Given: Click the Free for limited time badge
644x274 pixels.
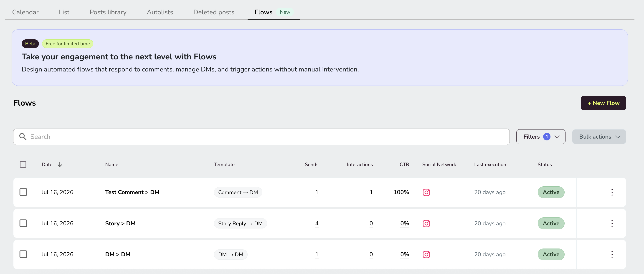Looking at the screenshot, I should (68, 43).
